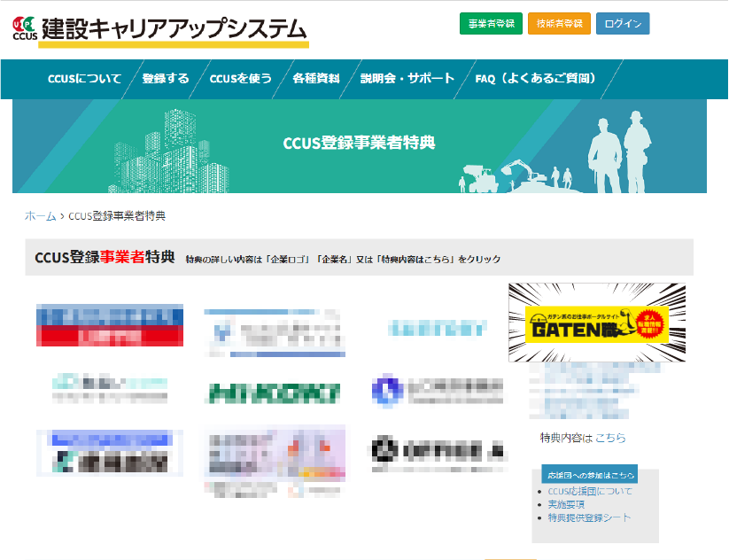Open the 実施要項 link
Viewport: 729px width, 560px height.
(x=566, y=504)
